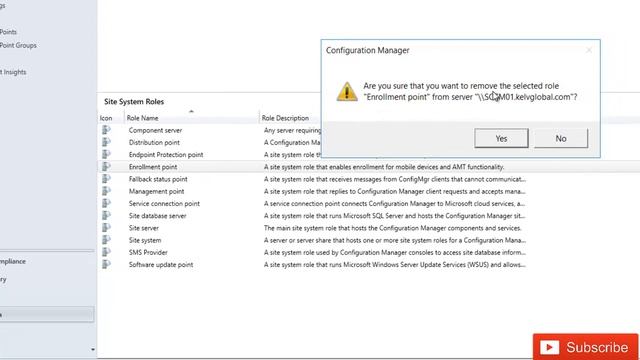
Task: Select the Site system role name
Action: (145, 240)
